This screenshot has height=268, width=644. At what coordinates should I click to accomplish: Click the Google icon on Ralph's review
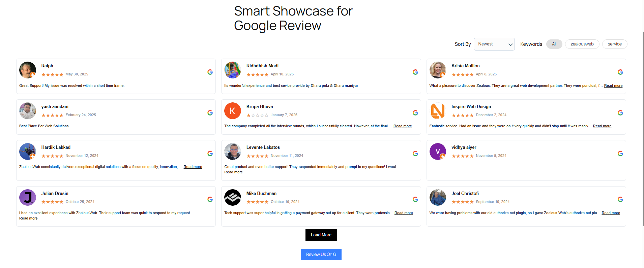click(210, 72)
